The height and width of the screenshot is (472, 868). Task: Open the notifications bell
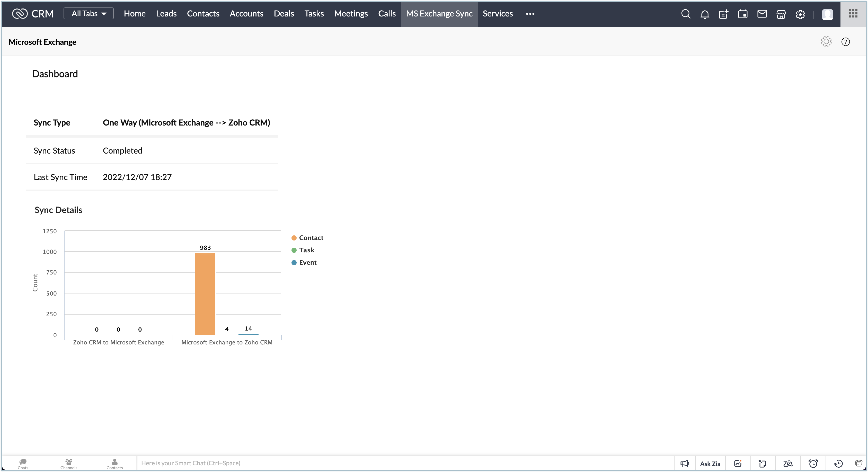tap(705, 14)
